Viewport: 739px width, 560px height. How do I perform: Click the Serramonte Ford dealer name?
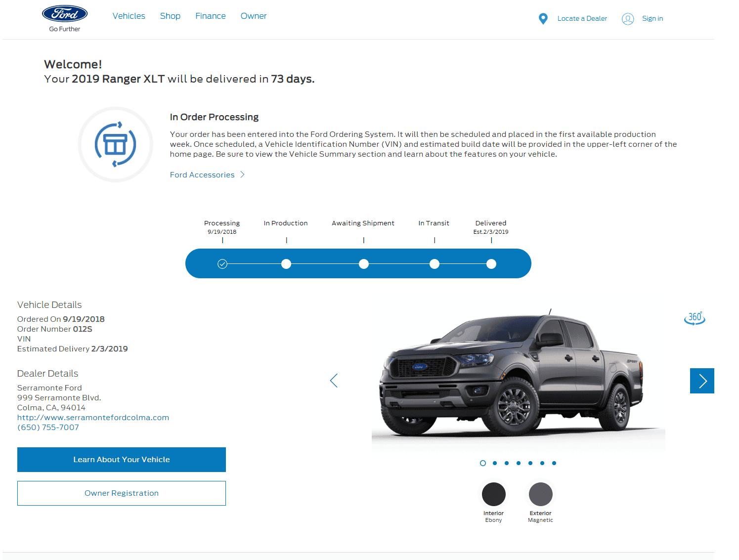pos(49,388)
